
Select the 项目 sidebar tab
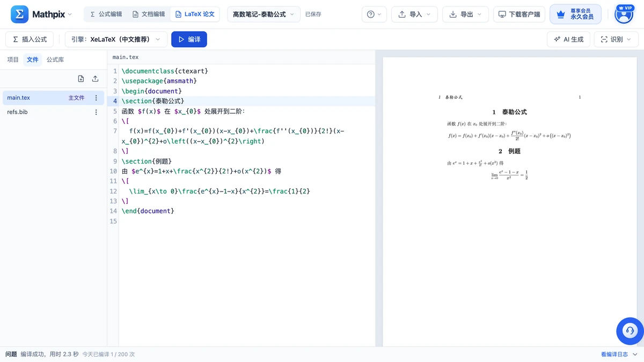click(x=13, y=60)
